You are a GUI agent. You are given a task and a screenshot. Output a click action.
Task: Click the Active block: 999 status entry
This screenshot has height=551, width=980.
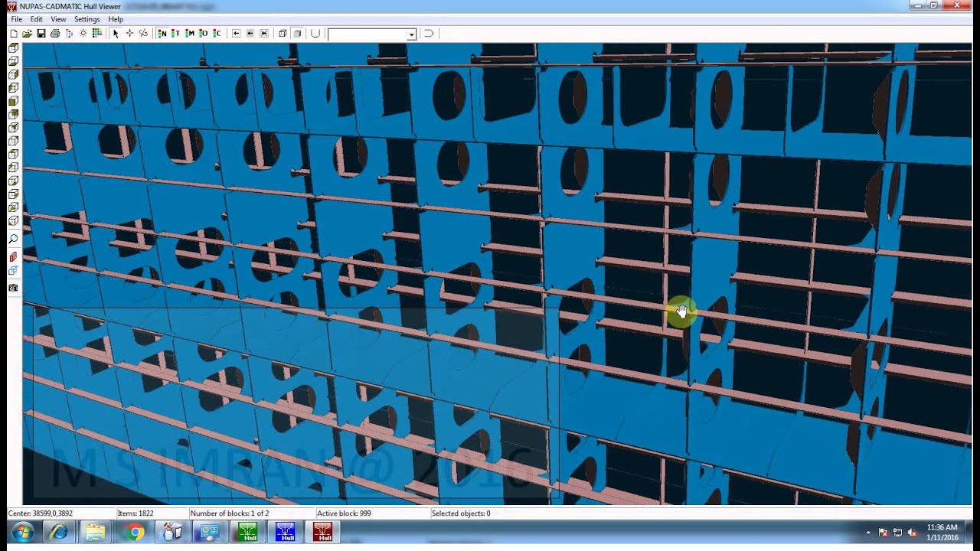[x=344, y=514]
